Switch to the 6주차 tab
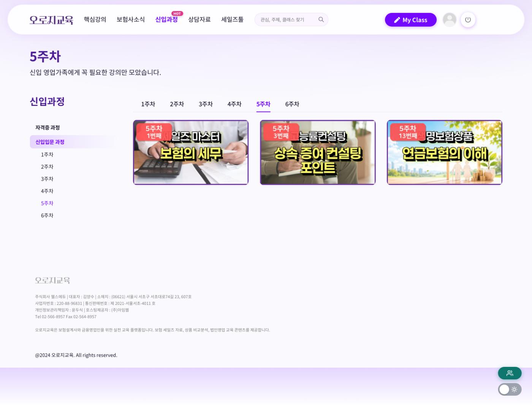Image resolution: width=532 pixels, height=406 pixels. (292, 104)
